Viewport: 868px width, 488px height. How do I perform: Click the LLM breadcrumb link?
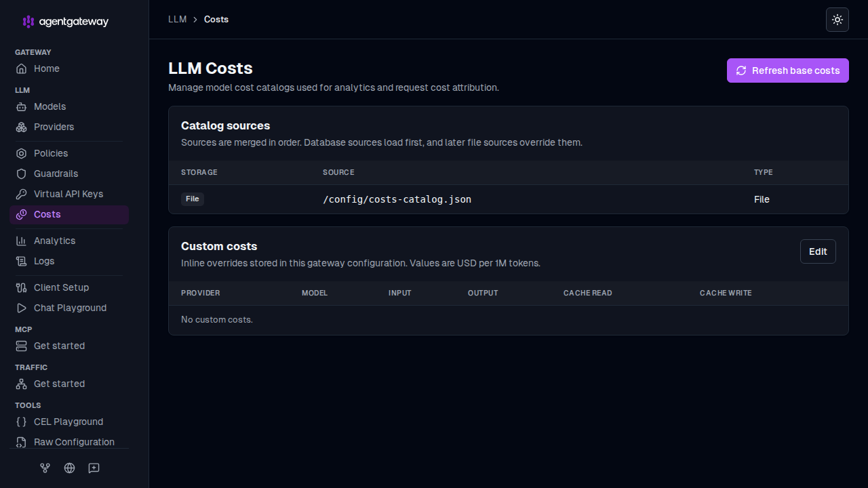(178, 20)
